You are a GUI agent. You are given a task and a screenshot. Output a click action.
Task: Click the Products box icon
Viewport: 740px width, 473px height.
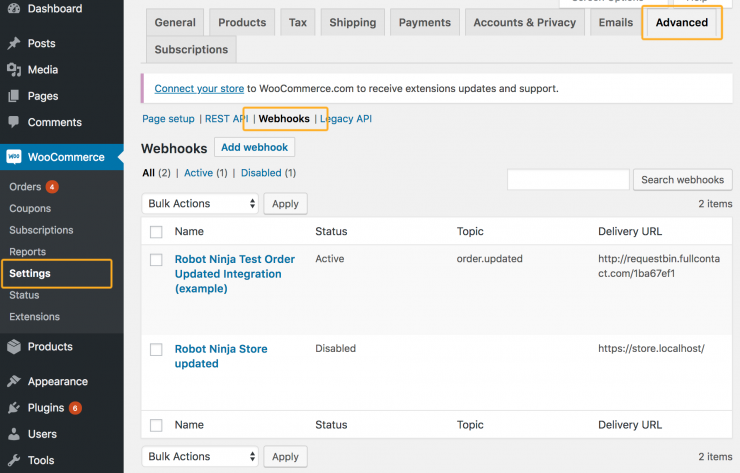tap(14, 346)
